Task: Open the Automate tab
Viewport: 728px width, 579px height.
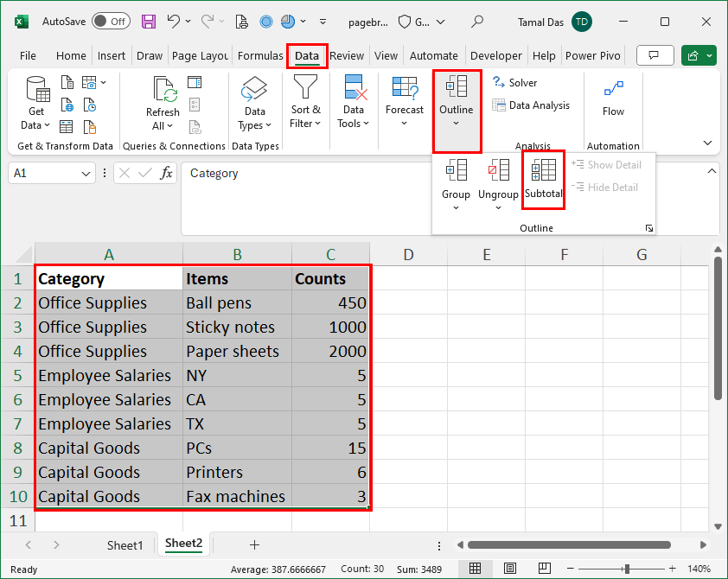Action: tap(434, 55)
